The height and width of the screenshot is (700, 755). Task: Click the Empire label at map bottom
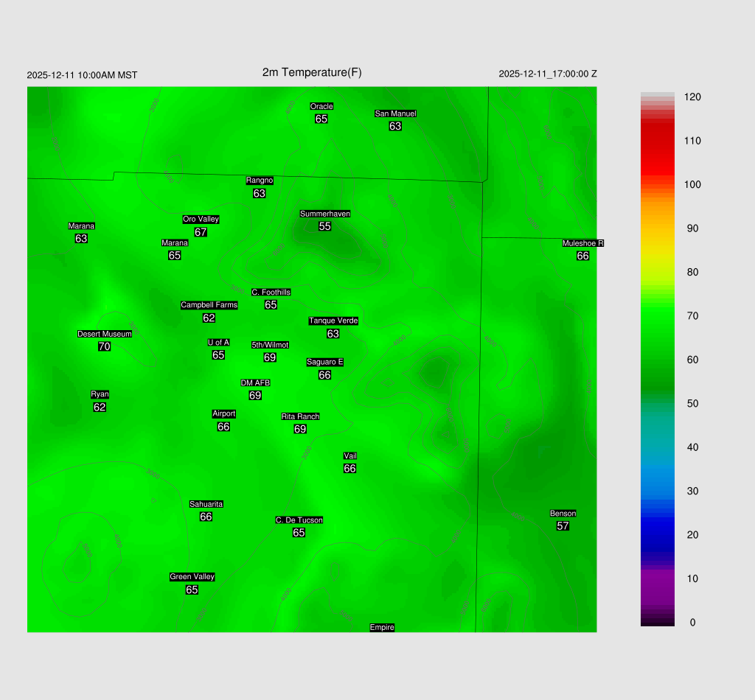pos(382,628)
